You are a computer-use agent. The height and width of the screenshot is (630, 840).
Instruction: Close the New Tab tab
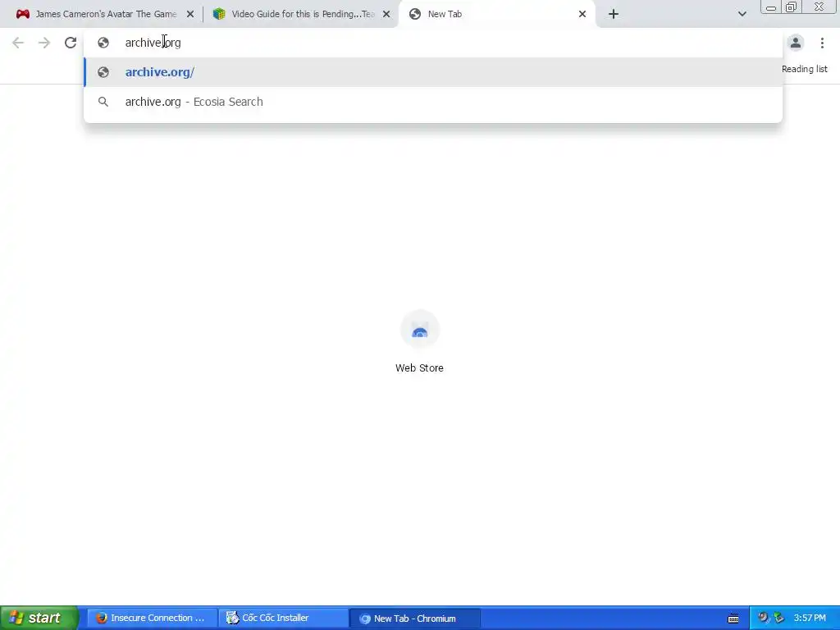tap(582, 14)
